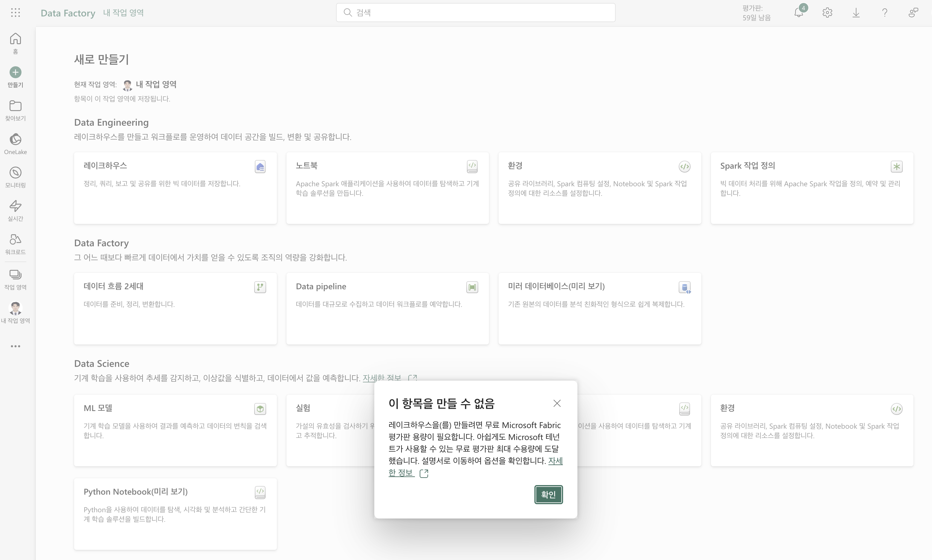Click Data pipeline card icon
Viewport: 932px width, 560px height.
[472, 287]
